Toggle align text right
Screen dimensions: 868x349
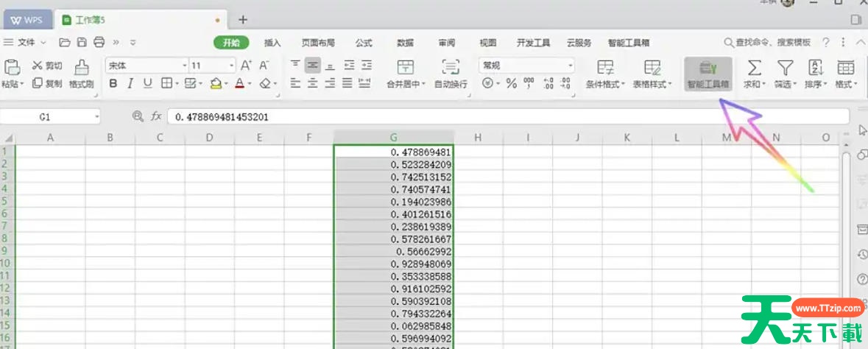click(x=330, y=83)
